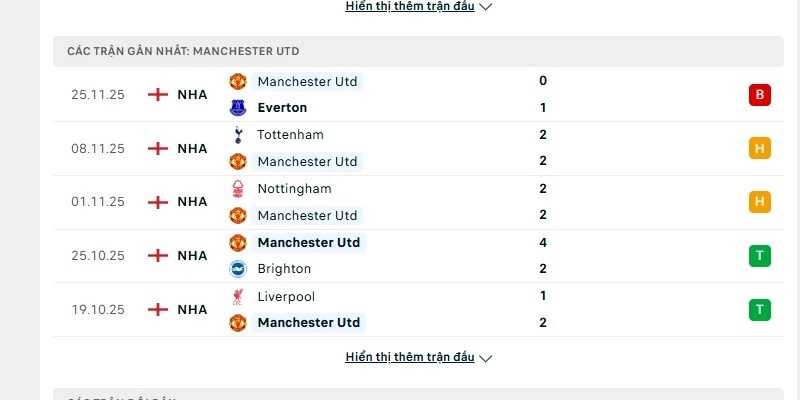
Task: Click H result badge for Tottenham match
Action: tap(760, 149)
